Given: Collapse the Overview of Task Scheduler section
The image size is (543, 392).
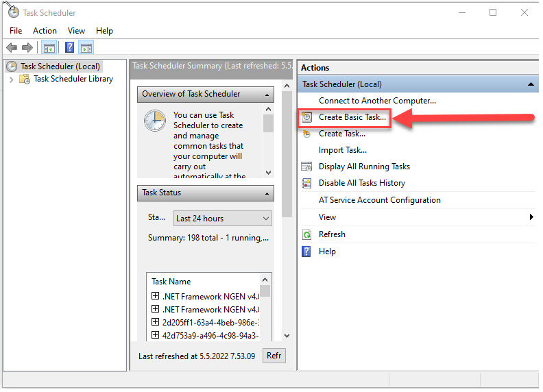Looking at the screenshot, I should [x=267, y=95].
